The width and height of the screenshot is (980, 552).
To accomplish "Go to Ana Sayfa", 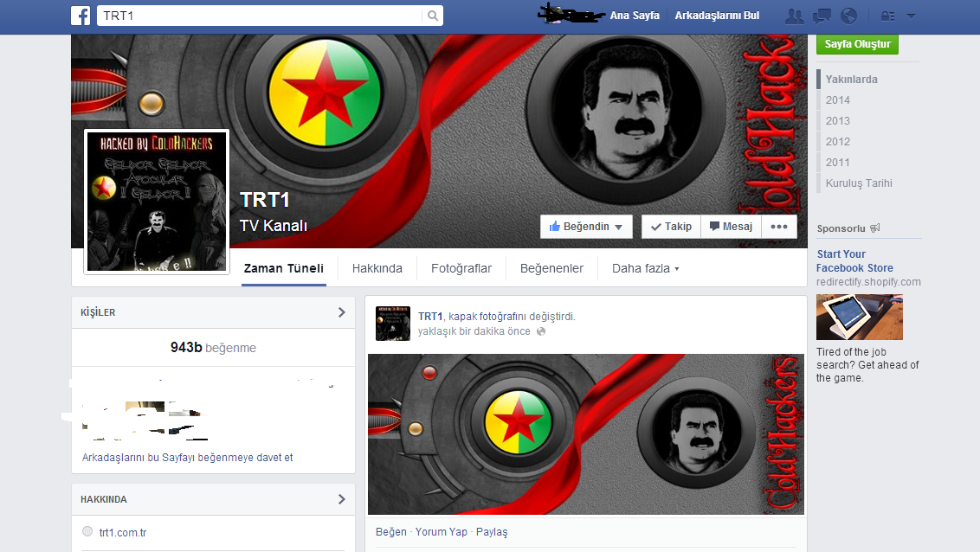I will (x=635, y=16).
